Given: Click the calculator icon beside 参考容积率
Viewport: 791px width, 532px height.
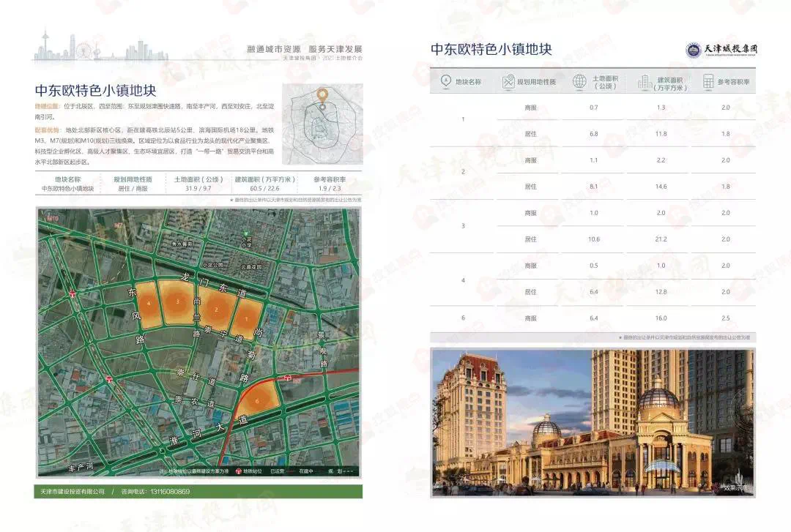Looking at the screenshot, I should [708, 81].
